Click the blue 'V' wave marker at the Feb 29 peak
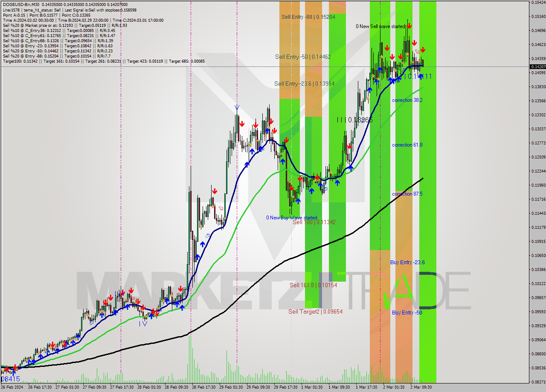The width and height of the screenshot is (546, 392). tap(237, 107)
